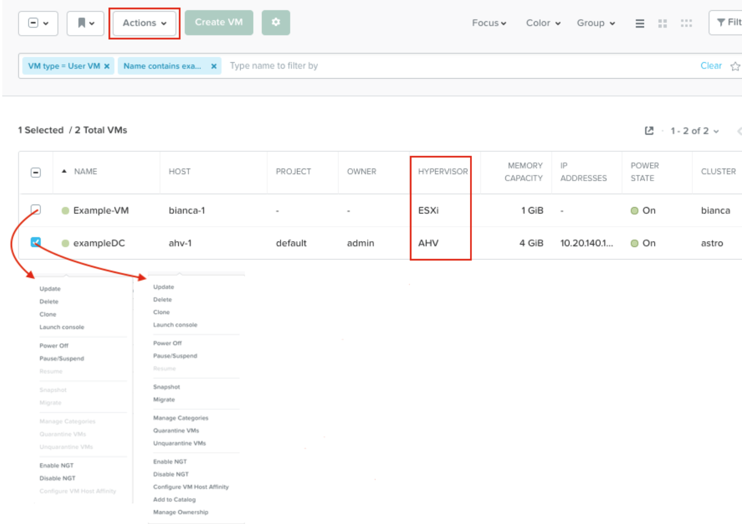
Task: Open the bookmark saved-views dropdown
Action: [x=85, y=23]
